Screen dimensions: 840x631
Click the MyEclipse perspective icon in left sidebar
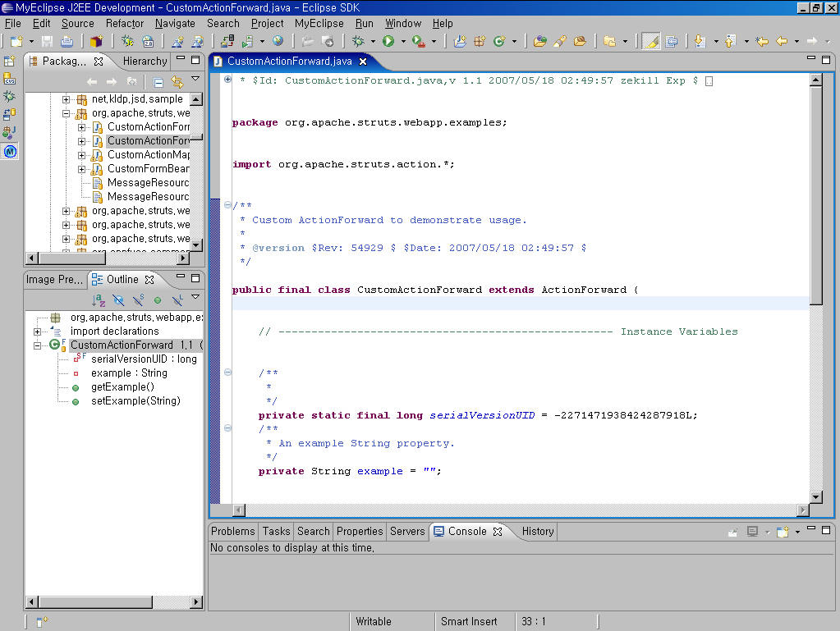coord(10,151)
